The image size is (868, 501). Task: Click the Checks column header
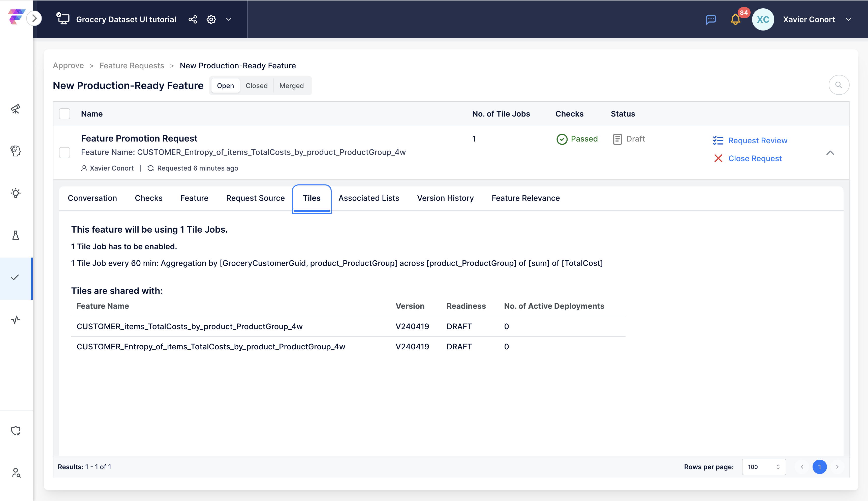click(x=569, y=114)
